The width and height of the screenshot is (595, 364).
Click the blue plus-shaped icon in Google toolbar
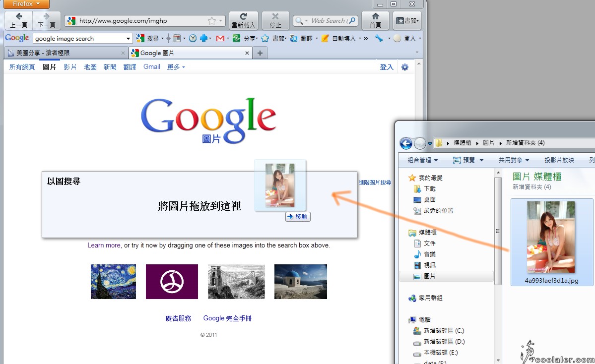coord(204,38)
